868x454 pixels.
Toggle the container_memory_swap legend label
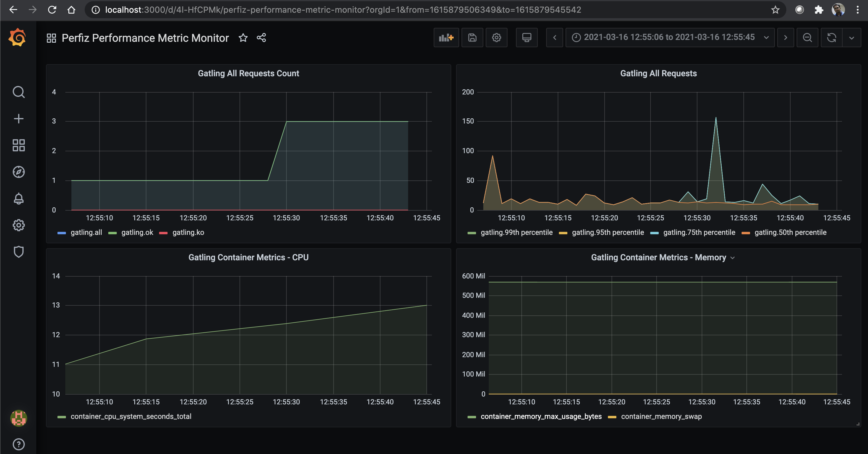coord(661,416)
